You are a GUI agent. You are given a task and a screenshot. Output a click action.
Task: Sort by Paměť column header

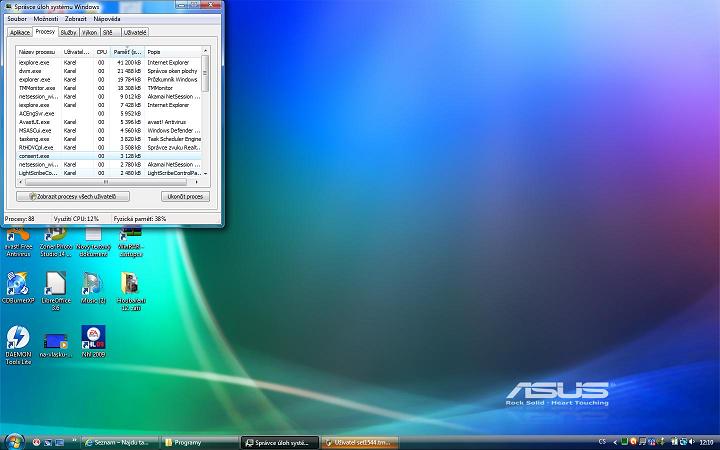[127, 52]
